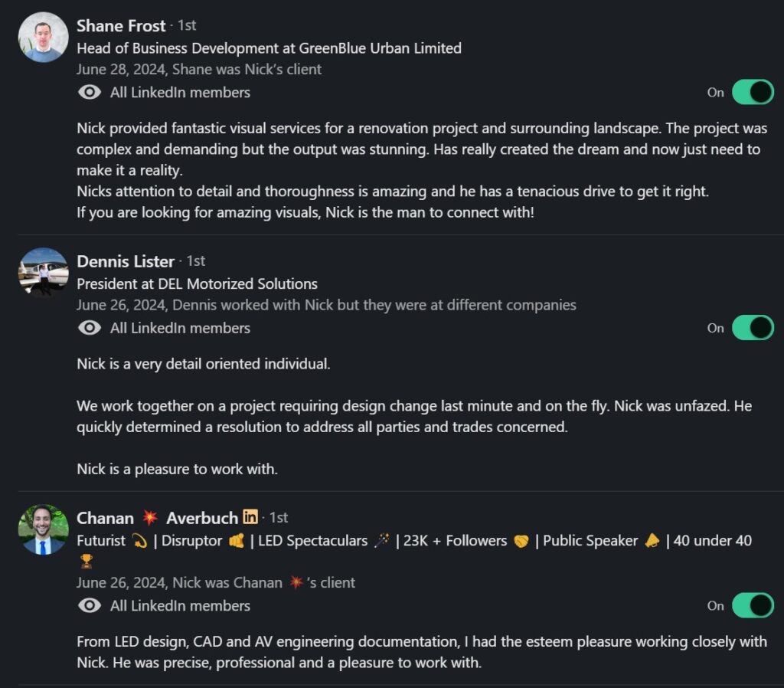Click the explosion emoji in Chanan's name
The height and width of the screenshot is (688, 784).
pyautogui.click(x=150, y=518)
